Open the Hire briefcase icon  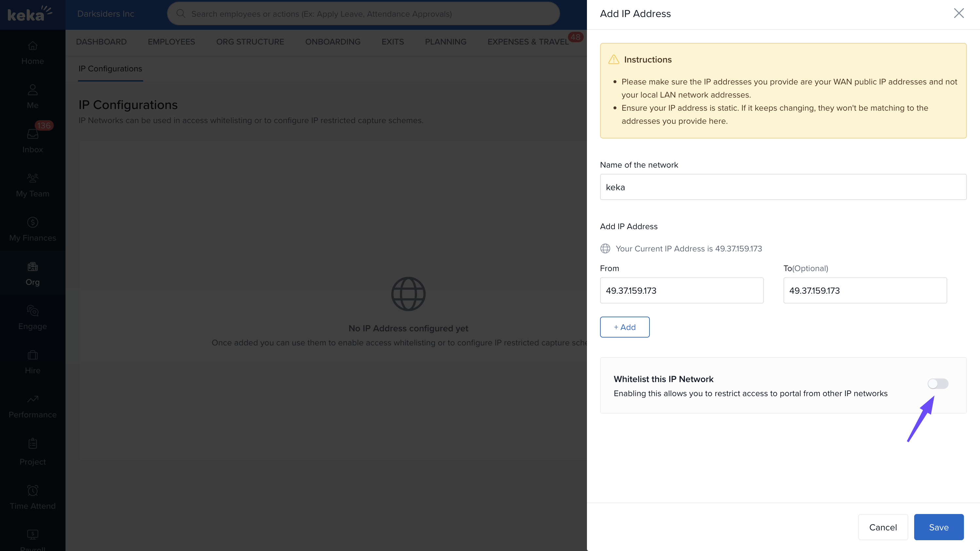pyautogui.click(x=33, y=355)
